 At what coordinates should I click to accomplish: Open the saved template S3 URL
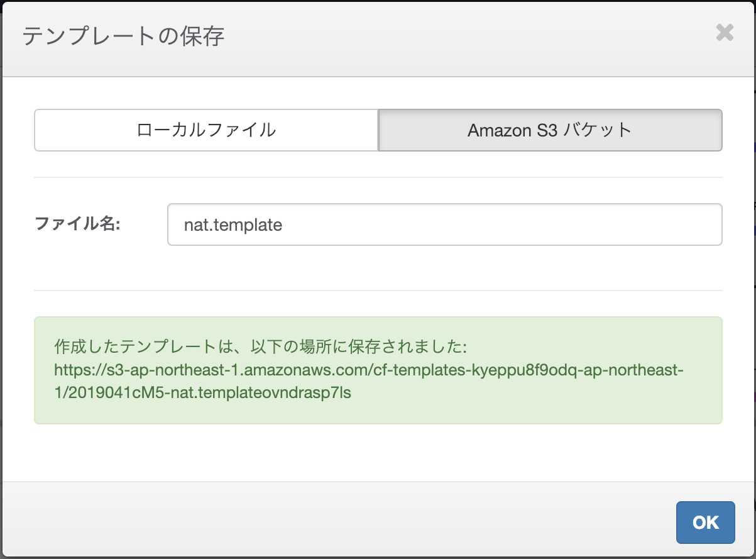tap(368, 370)
